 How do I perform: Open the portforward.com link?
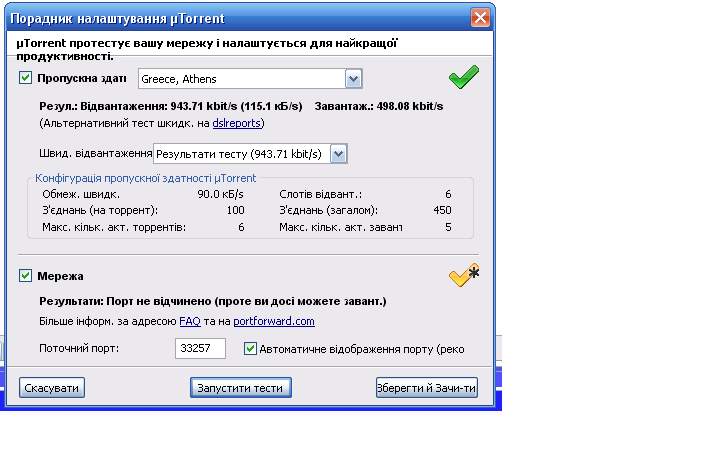coord(274,321)
